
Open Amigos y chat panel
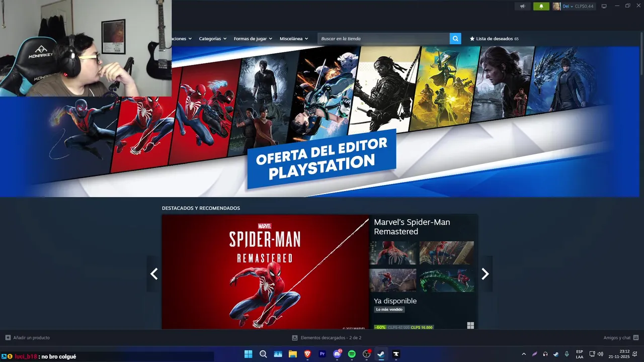621,338
